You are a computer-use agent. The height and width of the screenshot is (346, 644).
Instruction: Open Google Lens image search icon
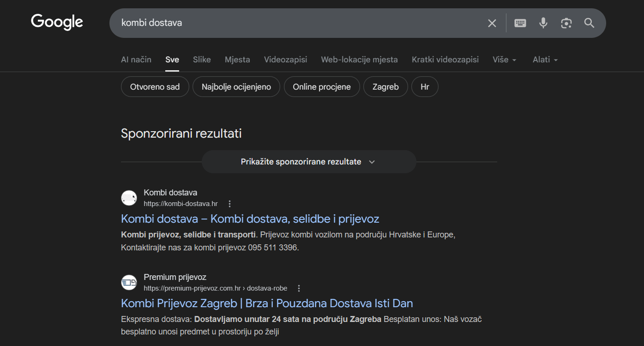[x=566, y=23]
